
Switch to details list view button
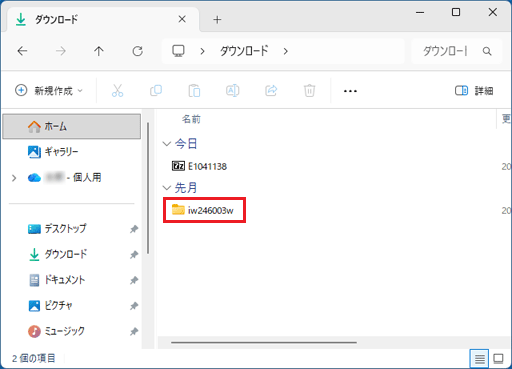[479, 359]
